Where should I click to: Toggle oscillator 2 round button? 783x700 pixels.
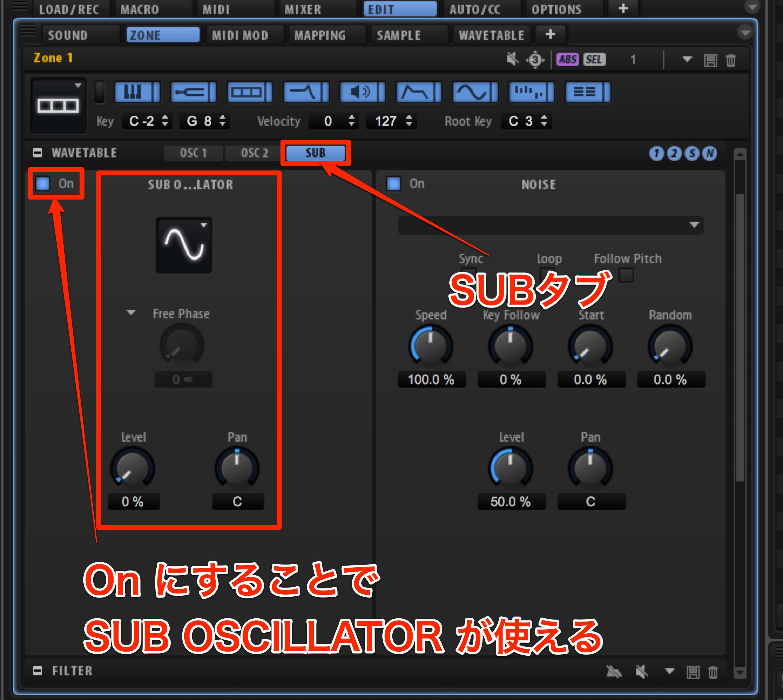coord(674,154)
